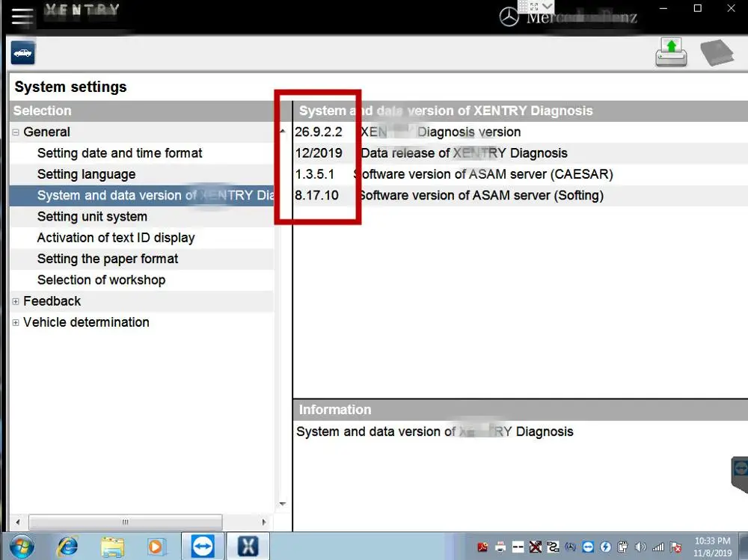Screen dimensions: 748x560
Task: Click the blue lightning bolt tray icon
Action: [x=605, y=547]
